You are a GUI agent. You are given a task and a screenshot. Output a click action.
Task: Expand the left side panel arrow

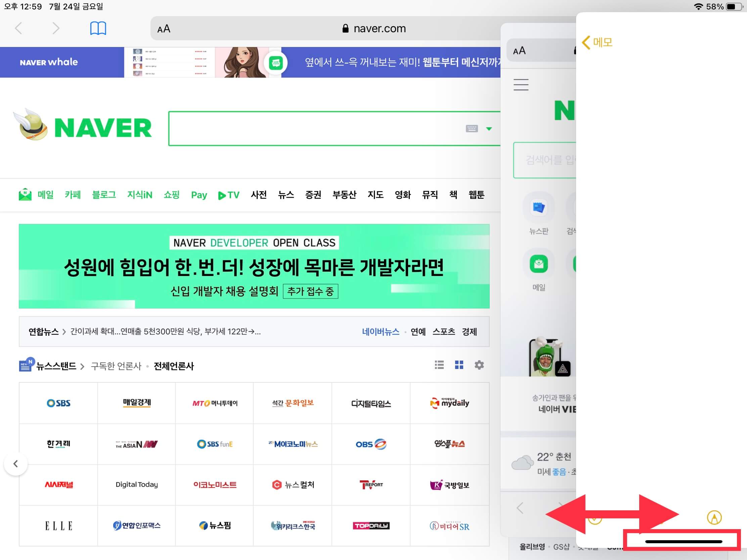[x=15, y=464]
